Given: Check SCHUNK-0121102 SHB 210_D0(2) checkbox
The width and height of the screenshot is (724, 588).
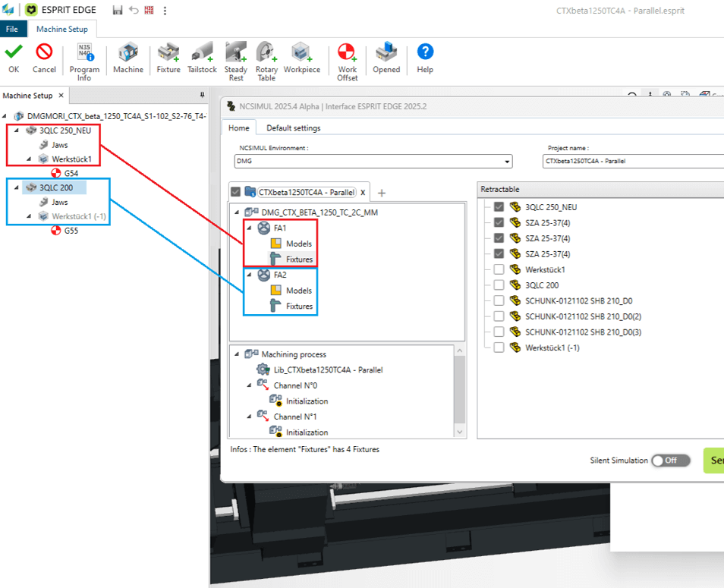Looking at the screenshot, I should (x=499, y=316).
